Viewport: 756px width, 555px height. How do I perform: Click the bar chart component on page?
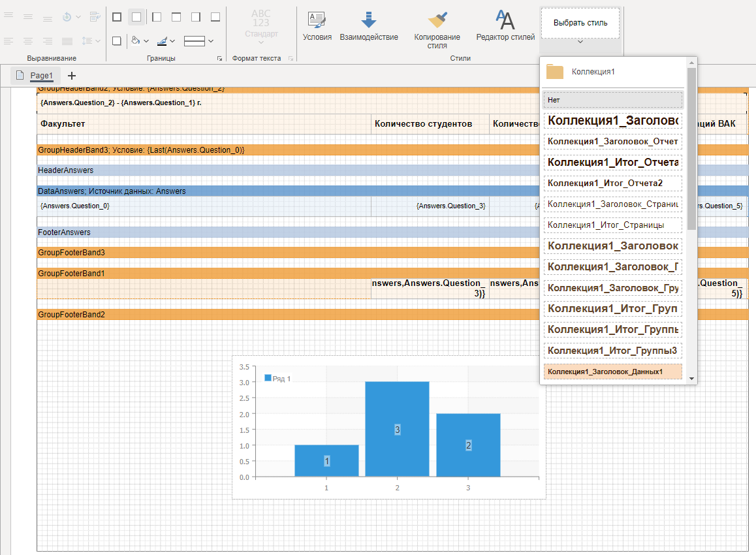pyautogui.click(x=389, y=427)
